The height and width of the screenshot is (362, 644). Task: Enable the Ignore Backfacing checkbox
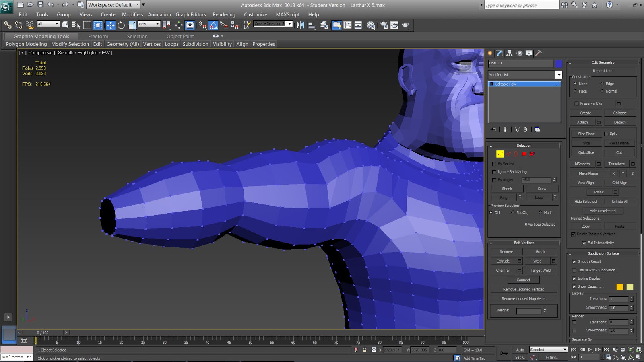494,172
